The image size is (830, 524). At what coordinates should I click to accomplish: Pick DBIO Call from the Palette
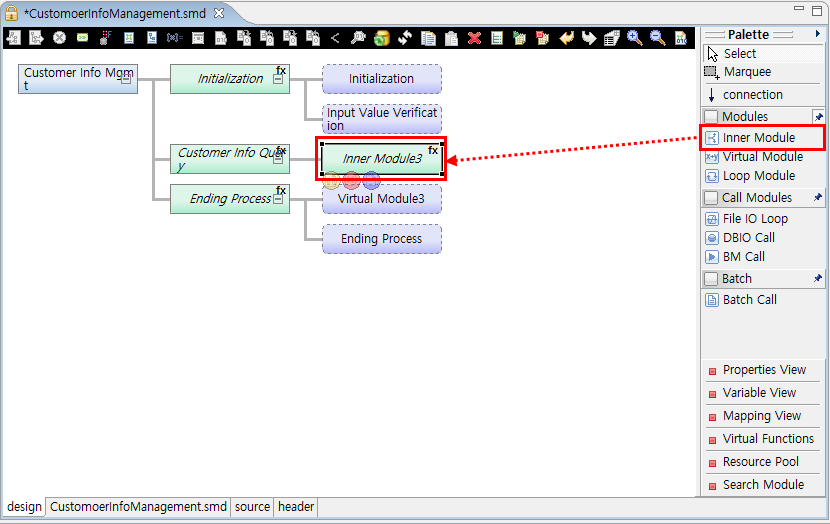[x=762, y=238]
